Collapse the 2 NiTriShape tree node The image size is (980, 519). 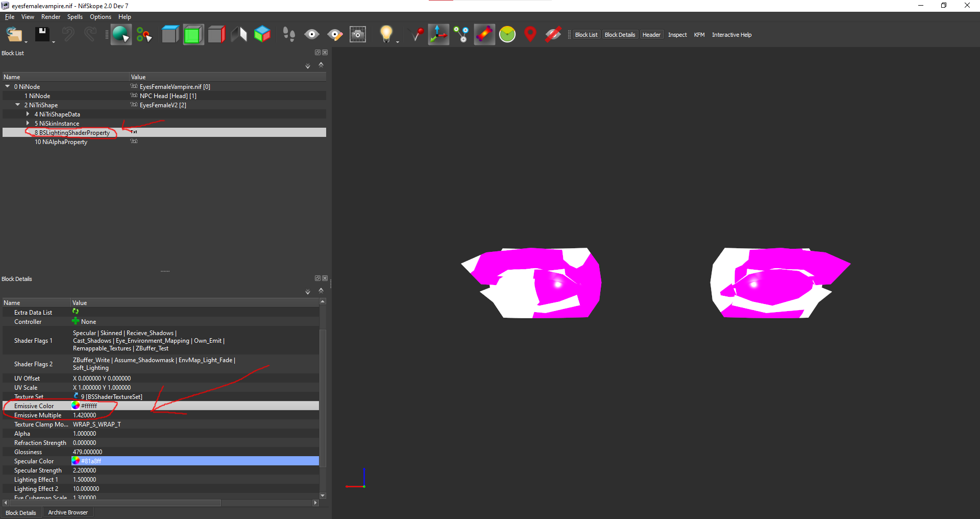pyautogui.click(x=18, y=105)
